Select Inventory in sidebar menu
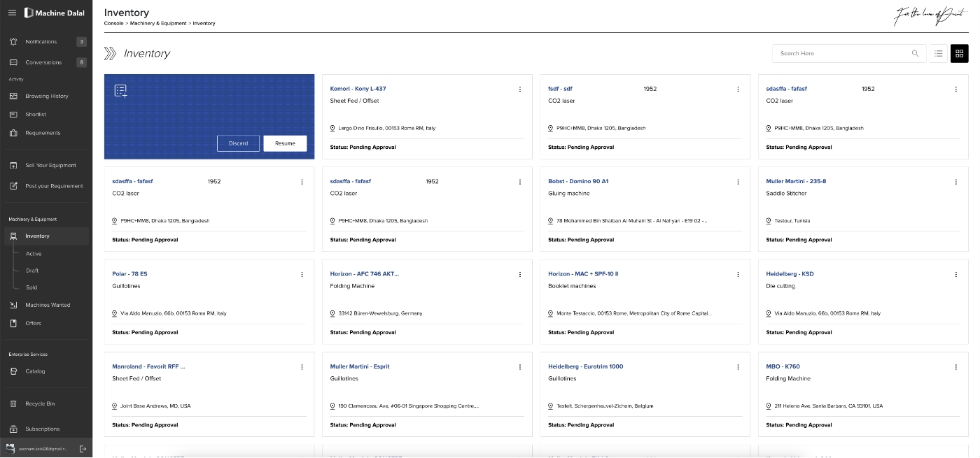Screen dimensions: 980x458 [x=45, y=236]
